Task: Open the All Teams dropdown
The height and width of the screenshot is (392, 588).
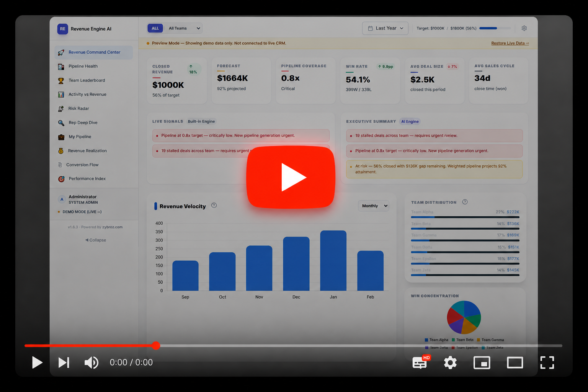Action: tap(184, 28)
